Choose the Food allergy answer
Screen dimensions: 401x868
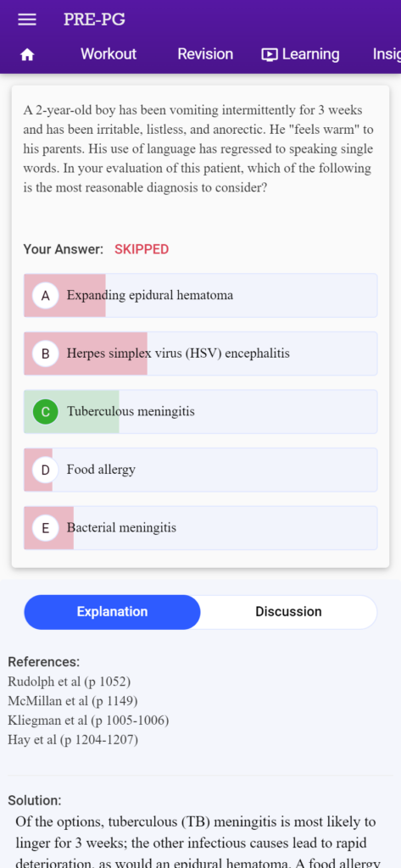[x=200, y=470]
